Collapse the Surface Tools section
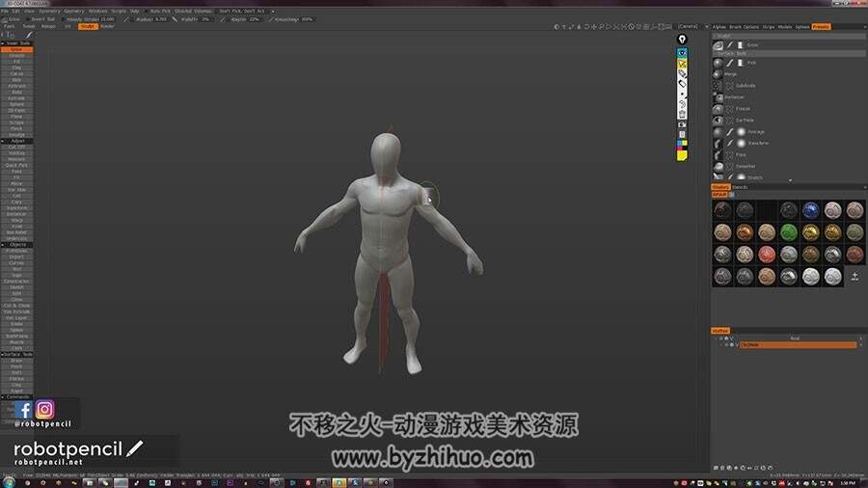 (3, 354)
